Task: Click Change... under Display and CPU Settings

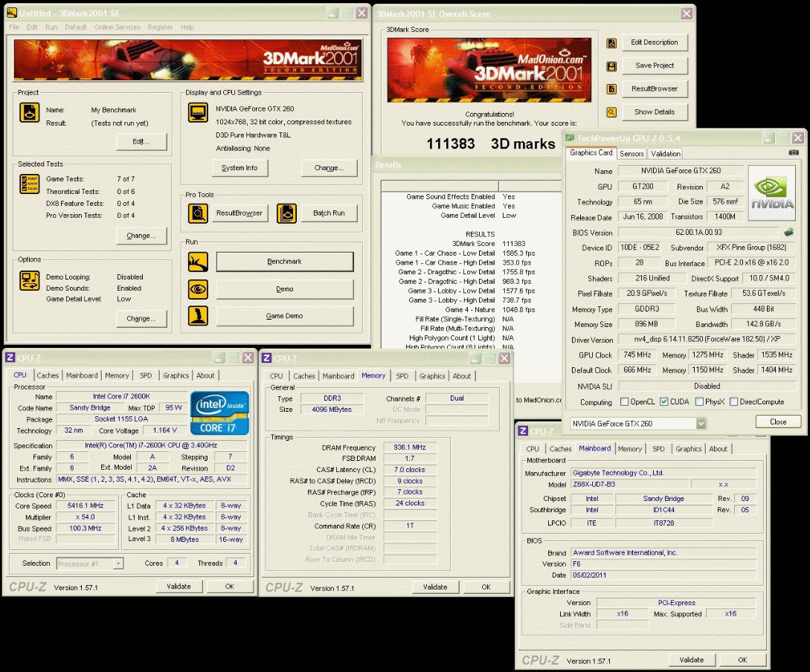Action: (x=329, y=168)
